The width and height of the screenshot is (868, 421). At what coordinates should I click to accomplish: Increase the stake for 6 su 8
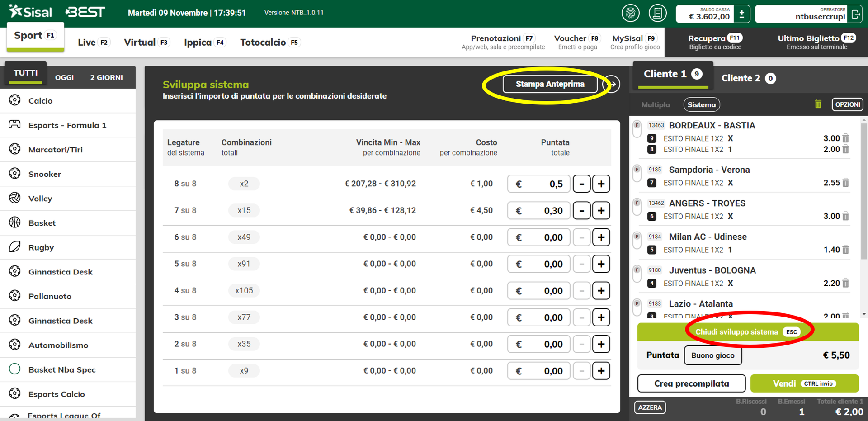pos(601,237)
